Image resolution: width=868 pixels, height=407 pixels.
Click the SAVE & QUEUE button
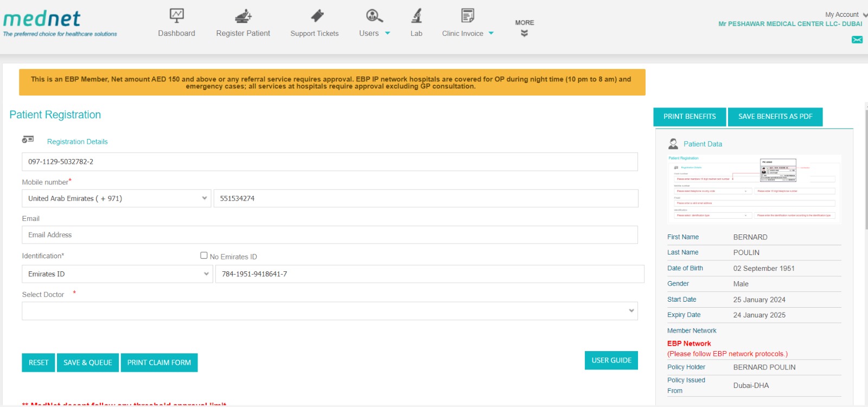[88, 363]
